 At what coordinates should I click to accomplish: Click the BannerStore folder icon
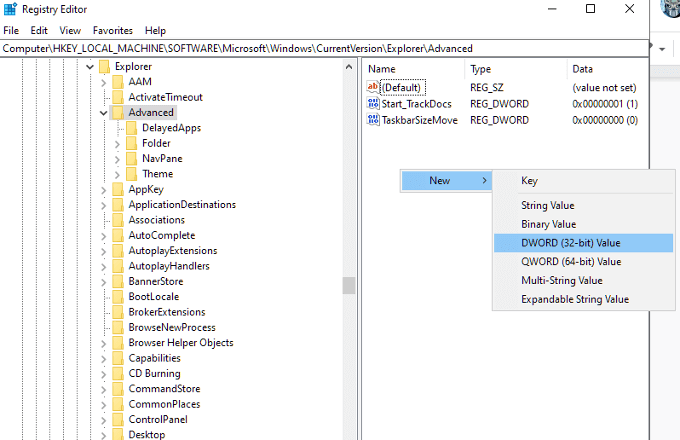click(118, 281)
